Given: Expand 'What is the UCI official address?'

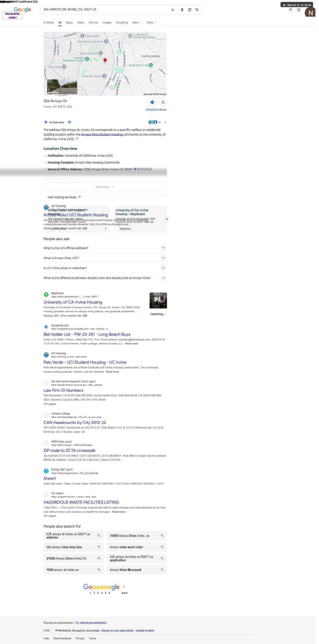Looking at the screenshot, I should click(x=105, y=248).
